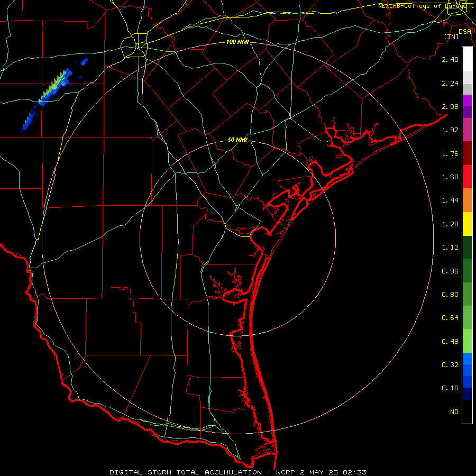
Task: Select the lime green swatch beside 0.48
Action: (467, 341)
